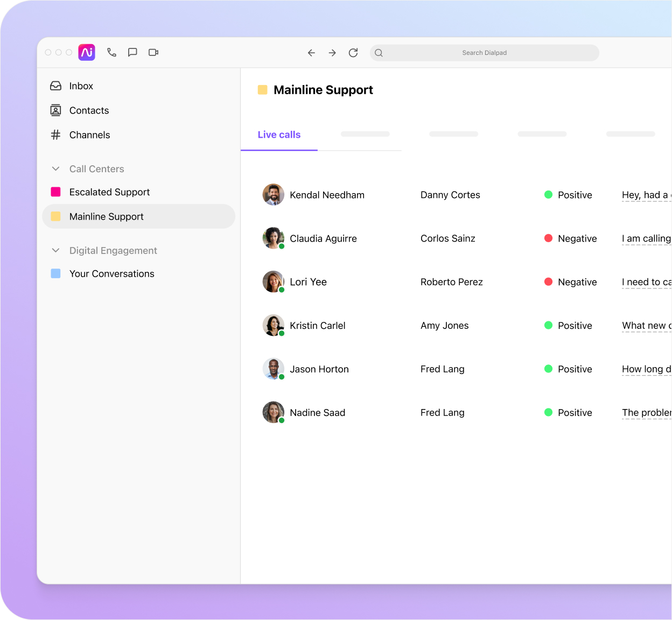Select the phone dialer icon
The width and height of the screenshot is (672, 620).
pyautogui.click(x=111, y=52)
